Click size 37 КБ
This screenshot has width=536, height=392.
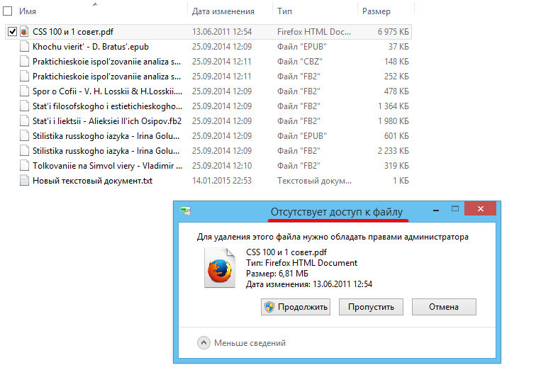point(398,47)
